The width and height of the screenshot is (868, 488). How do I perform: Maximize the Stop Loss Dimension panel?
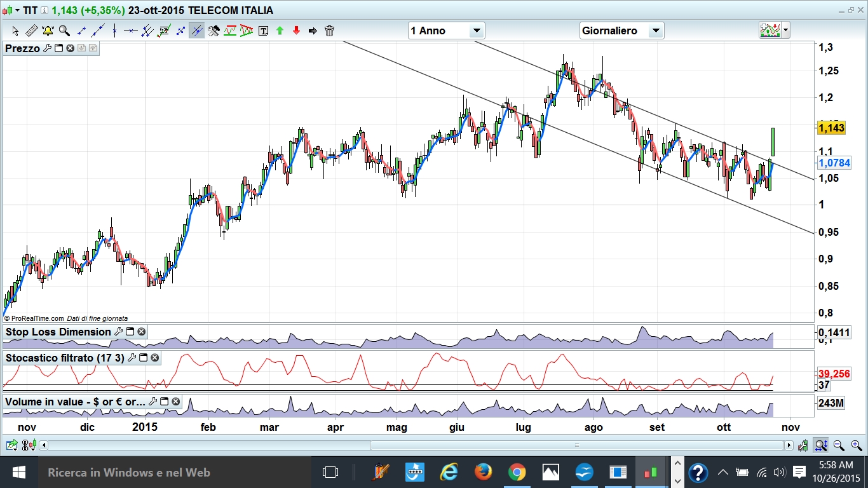point(130,332)
